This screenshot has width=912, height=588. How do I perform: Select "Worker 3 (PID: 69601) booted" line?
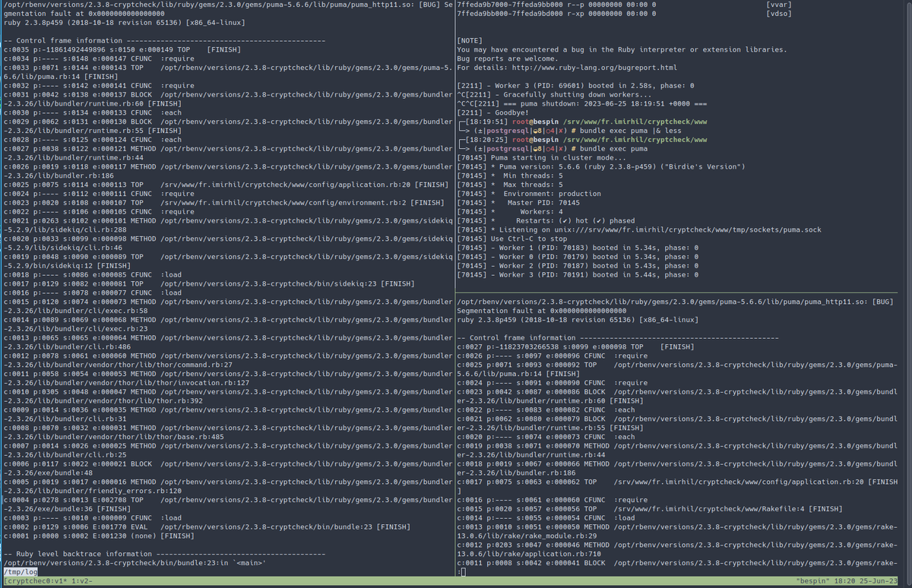coord(575,86)
